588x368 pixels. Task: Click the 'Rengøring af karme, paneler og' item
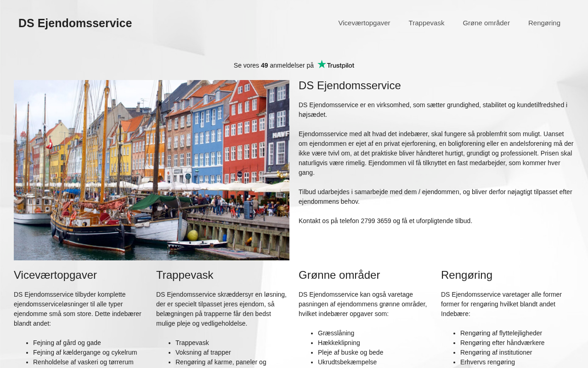click(x=221, y=362)
